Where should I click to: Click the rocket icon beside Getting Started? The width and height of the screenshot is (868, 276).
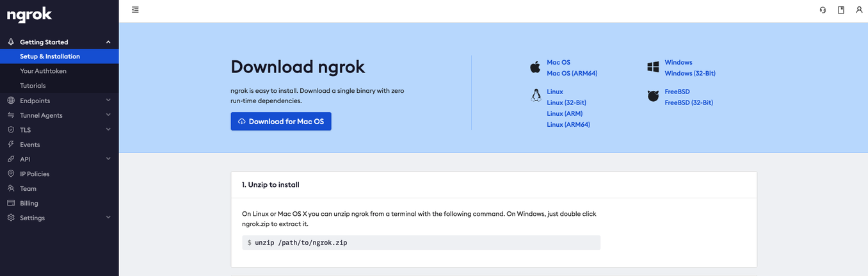tap(11, 42)
